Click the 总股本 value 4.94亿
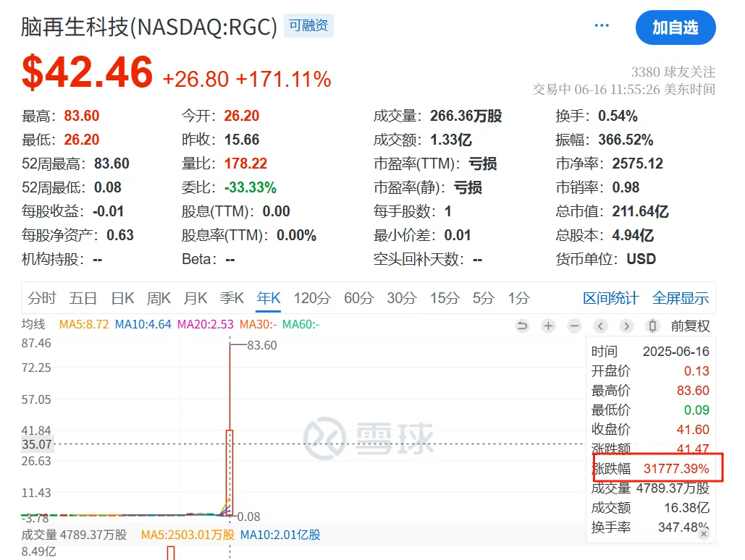The width and height of the screenshot is (745, 560). point(633,235)
